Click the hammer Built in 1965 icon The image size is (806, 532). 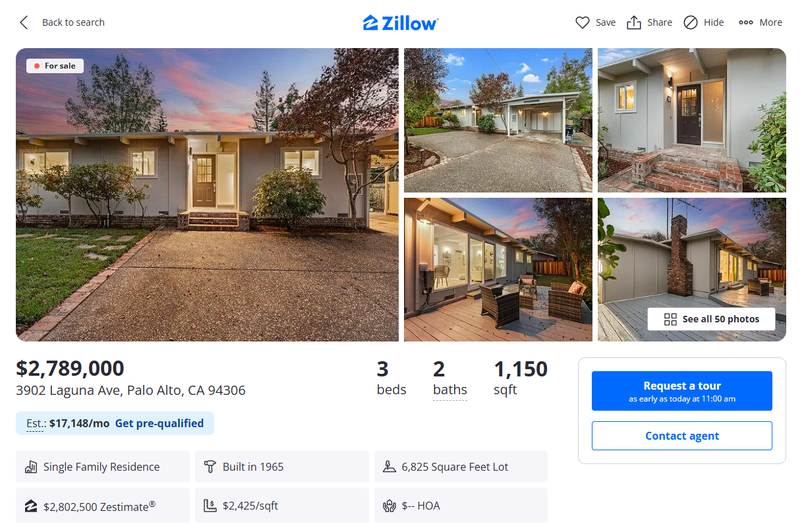pyautogui.click(x=210, y=467)
